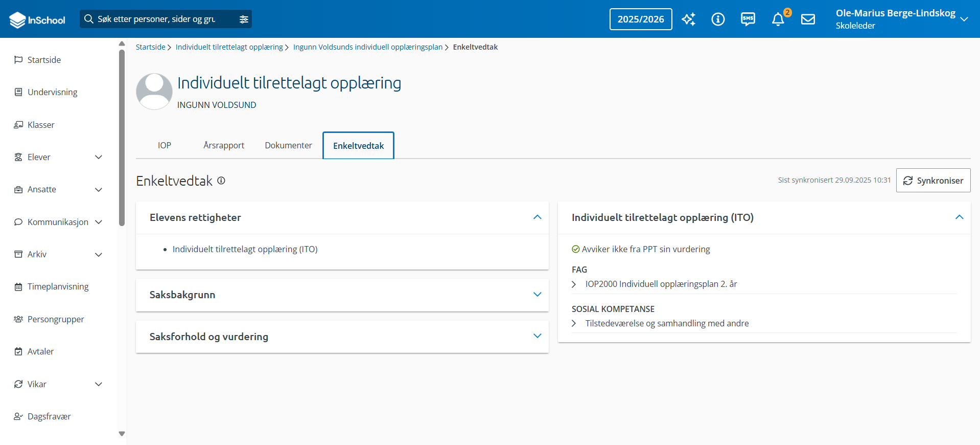Select the Enkeltvedtak tab
This screenshot has width=980, height=445.
tap(358, 145)
